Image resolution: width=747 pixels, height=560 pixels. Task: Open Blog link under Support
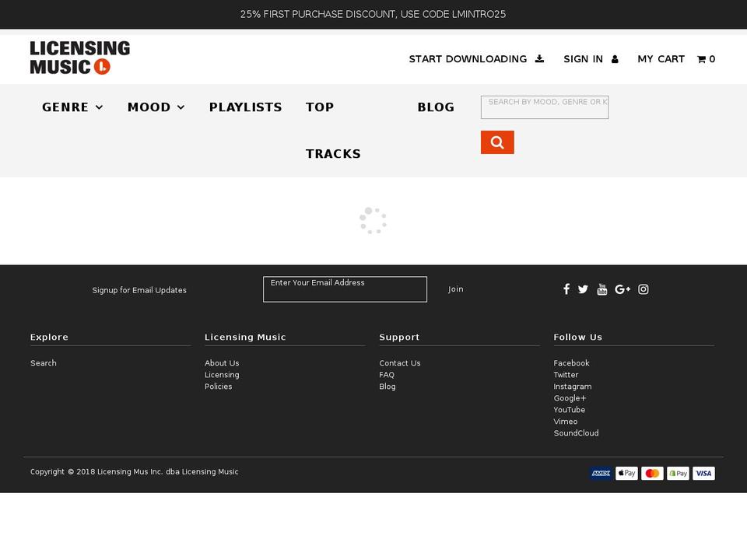(388, 387)
